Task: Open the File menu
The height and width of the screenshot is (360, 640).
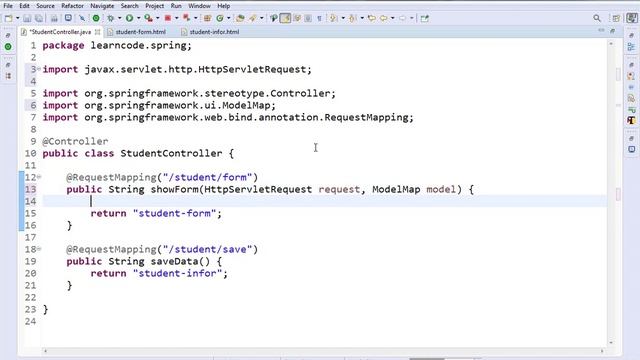Action: 8,6
